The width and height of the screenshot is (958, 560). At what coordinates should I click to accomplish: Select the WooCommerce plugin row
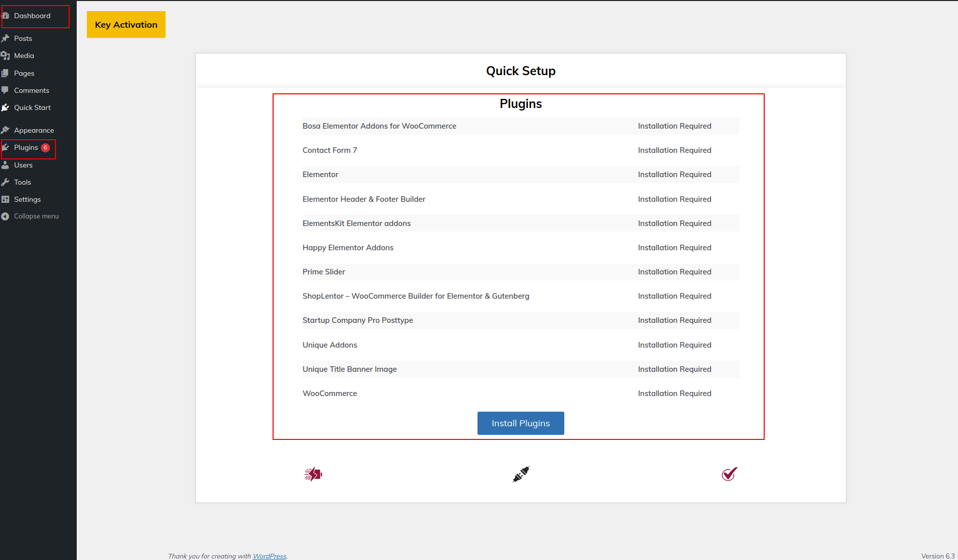pyautogui.click(x=520, y=394)
